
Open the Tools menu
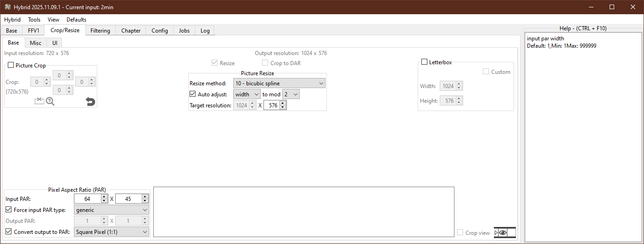coord(34,20)
